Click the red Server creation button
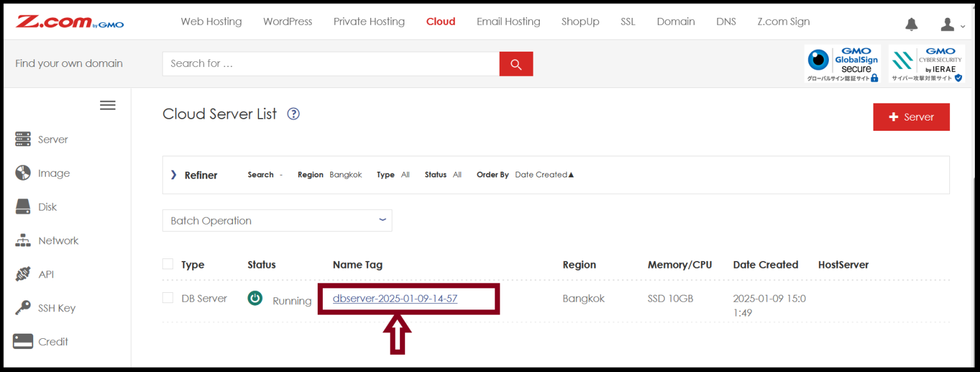 911,117
